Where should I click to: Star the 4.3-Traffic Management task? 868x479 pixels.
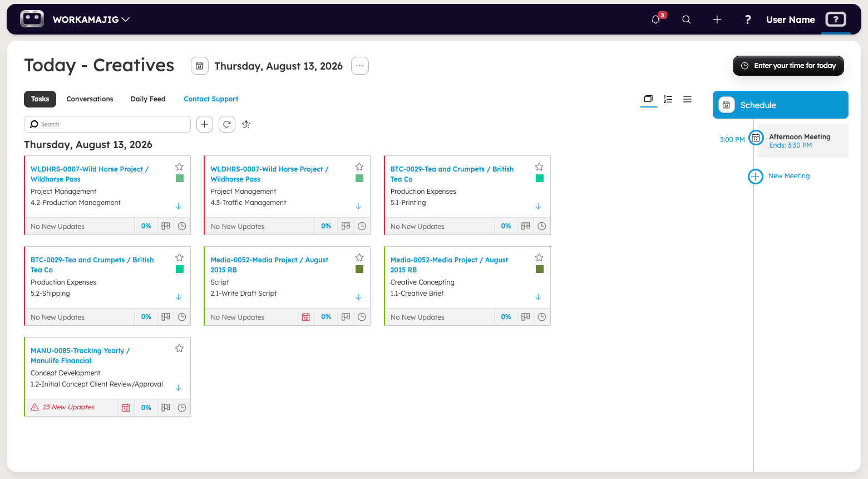click(x=359, y=167)
